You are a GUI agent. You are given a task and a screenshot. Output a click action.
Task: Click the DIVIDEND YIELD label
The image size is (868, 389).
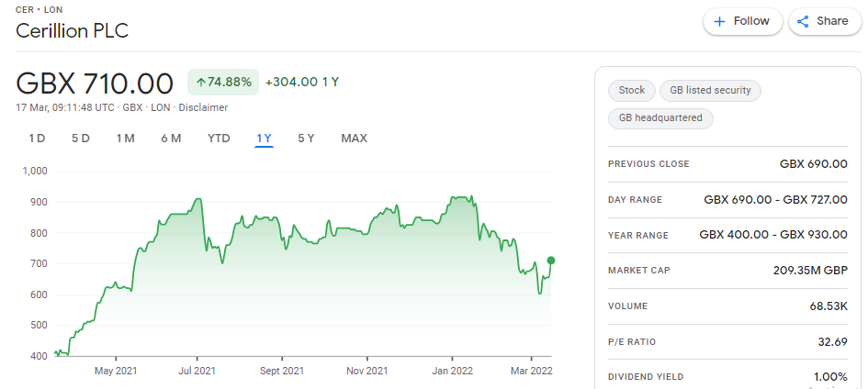click(x=646, y=377)
